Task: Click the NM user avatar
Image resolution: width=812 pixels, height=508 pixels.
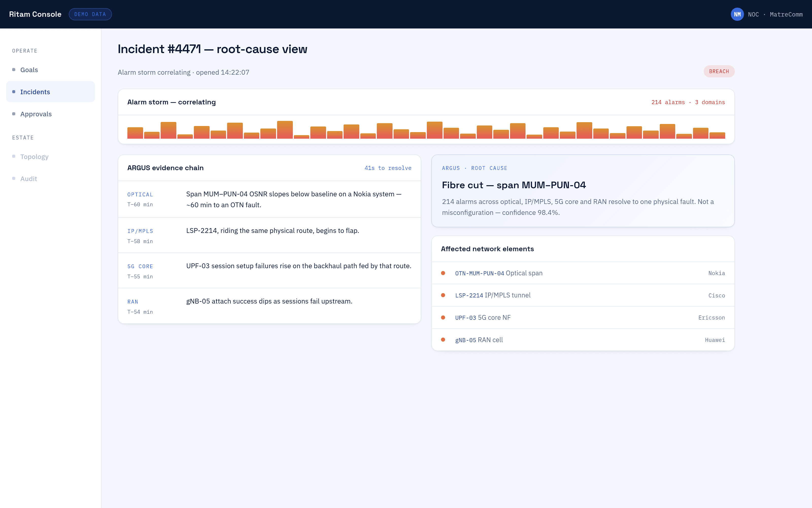Action: [737, 14]
